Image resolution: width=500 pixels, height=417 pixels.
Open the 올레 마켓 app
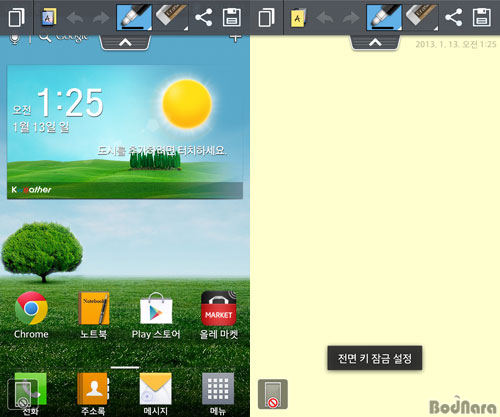point(219,315)
